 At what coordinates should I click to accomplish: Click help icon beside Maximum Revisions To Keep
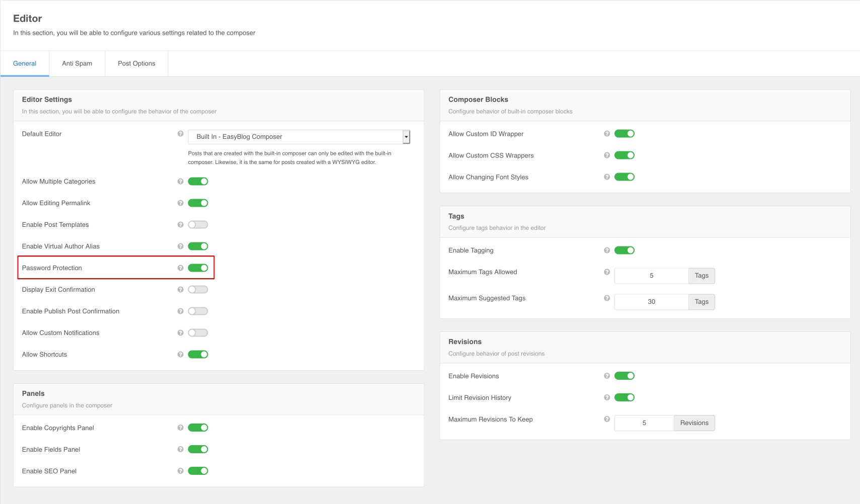tap(607, 419)
